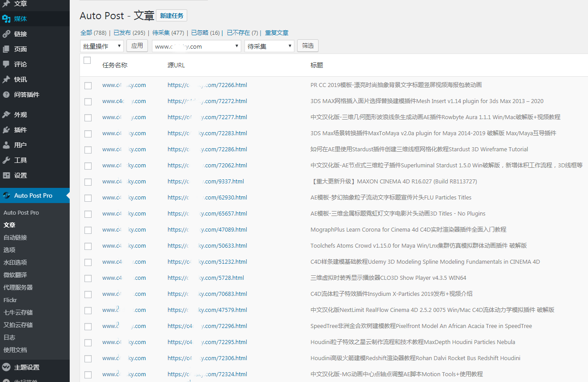Click the 页面 pages icon
The width and height of the screenshot is (588, 382).
tap(6, 49)
